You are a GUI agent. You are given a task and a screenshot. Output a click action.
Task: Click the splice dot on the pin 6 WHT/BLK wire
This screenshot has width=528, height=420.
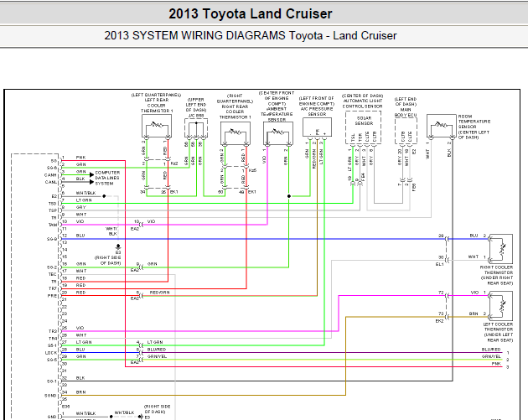coord(104,196)
